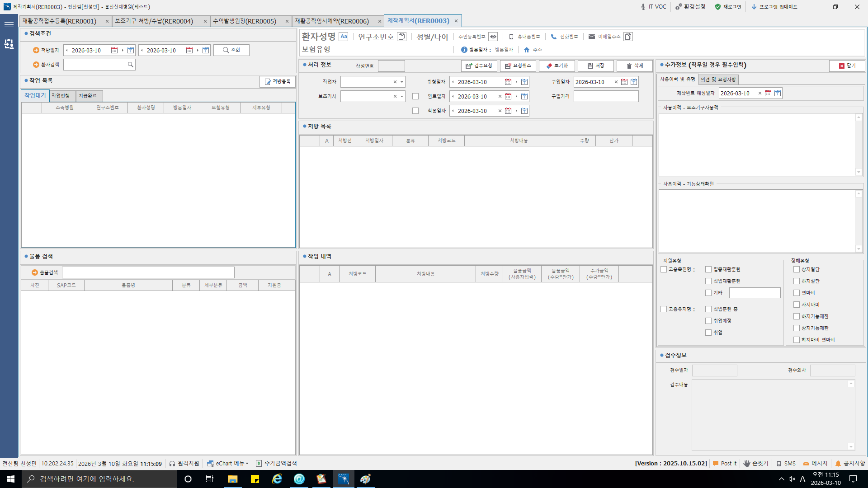Set start 처방일자 to today with the T icon
868x488 pixels.
click(131, 50)
